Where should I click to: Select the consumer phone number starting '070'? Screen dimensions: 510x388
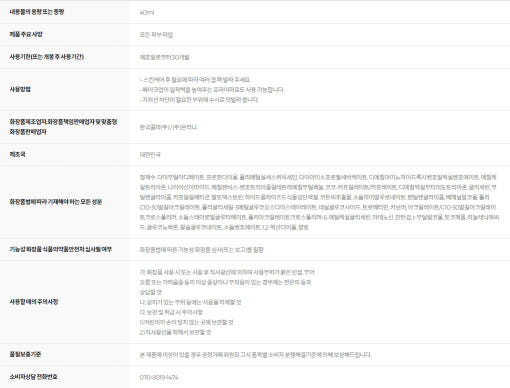(x=159, y=378)
